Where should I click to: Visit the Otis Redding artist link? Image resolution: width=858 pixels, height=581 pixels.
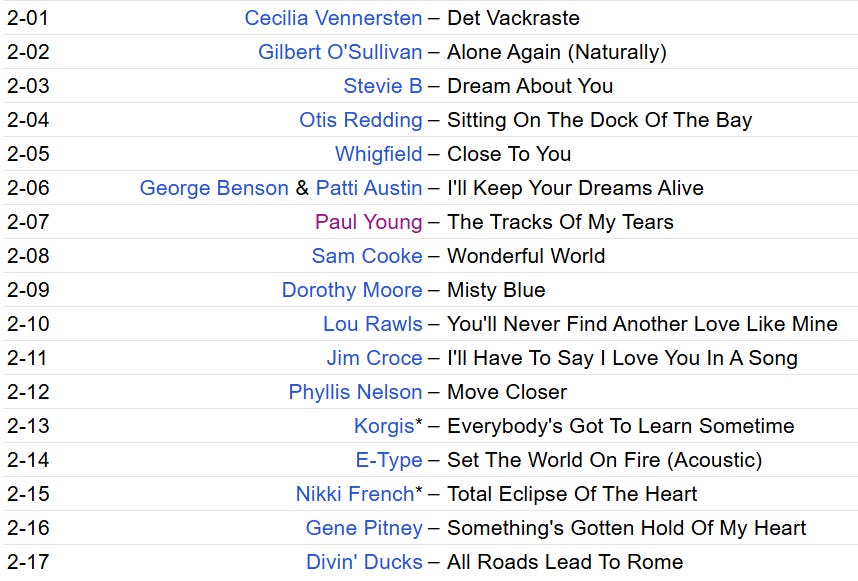pos(361,120)
